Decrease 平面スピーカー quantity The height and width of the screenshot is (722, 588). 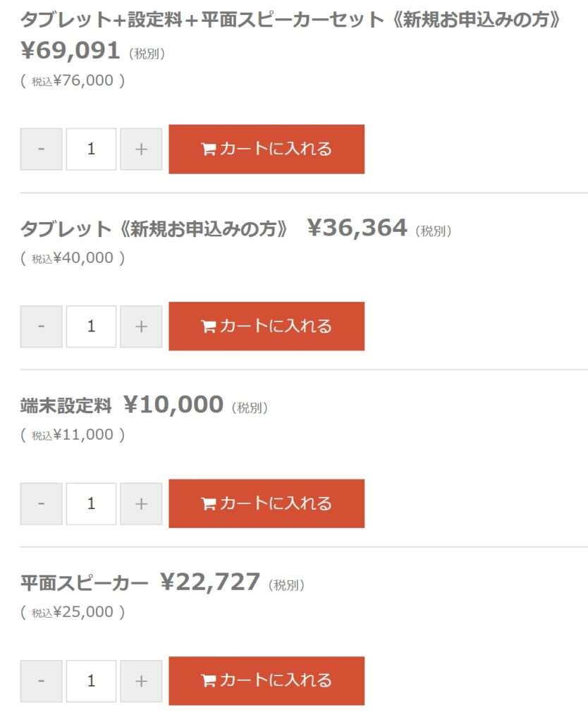pyautogui.click(x=42, y=680)
